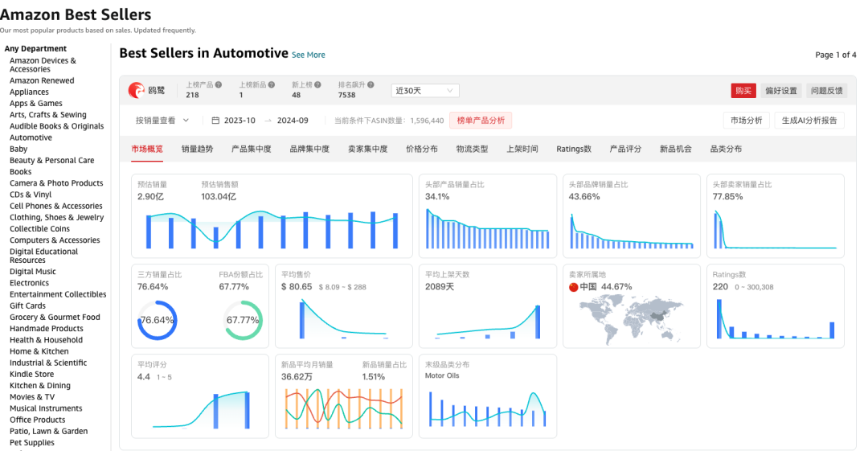Switch to the 上架时间 tab
The width and height of the screenshot is (868, 451).
(522, 149)
